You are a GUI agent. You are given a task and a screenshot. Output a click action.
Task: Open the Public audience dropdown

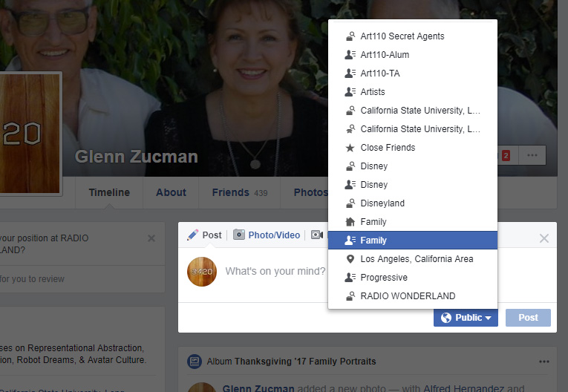pyautogui.click(x=466, y=317)
